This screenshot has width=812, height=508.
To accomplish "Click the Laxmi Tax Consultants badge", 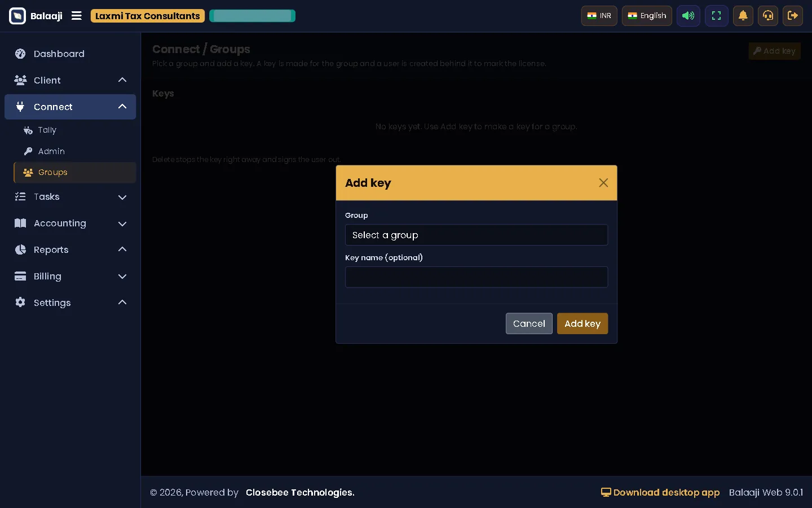I will 148,16.
